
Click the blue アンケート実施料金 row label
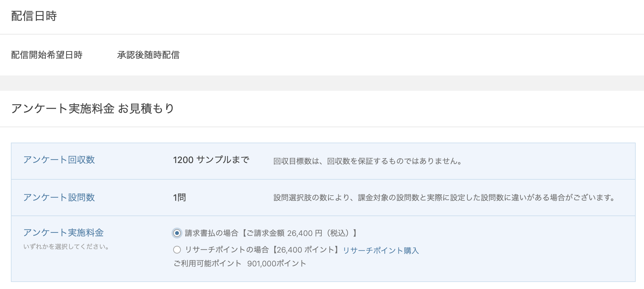(x=63, y=233)
